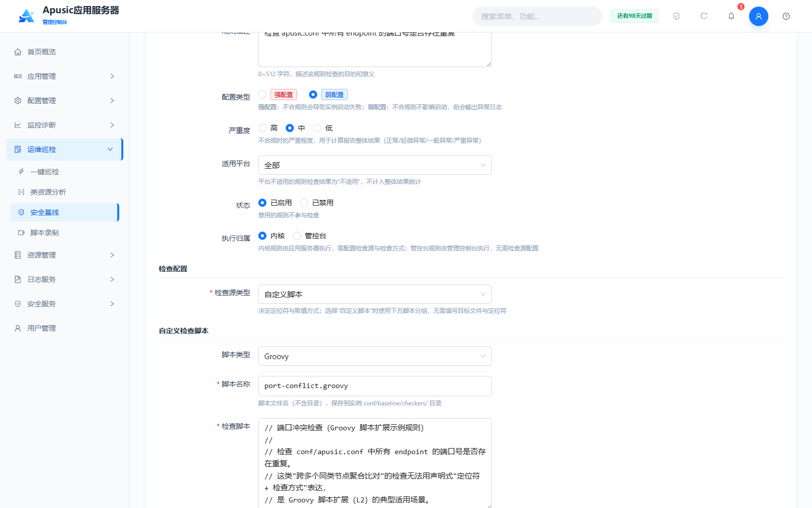Set severity to 高
The height and width of the screenshot is (508, 812).
(262, 128)
